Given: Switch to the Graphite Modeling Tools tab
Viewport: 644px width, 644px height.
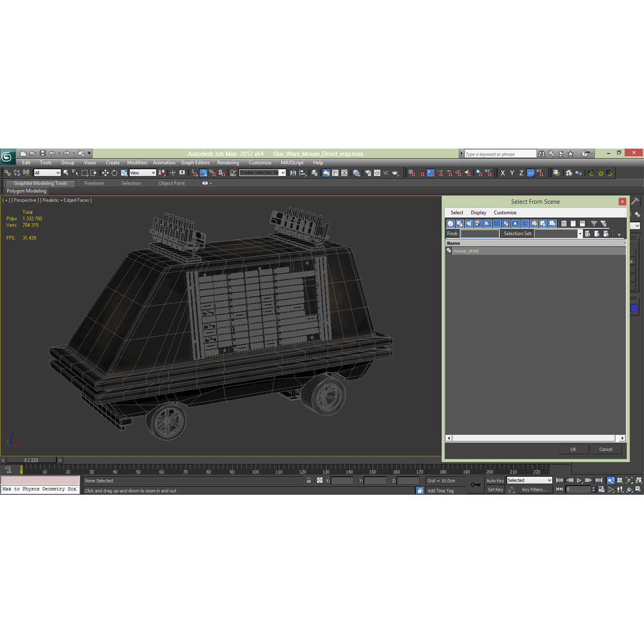Looking at the screenshot, I should [x=39, y=183].
